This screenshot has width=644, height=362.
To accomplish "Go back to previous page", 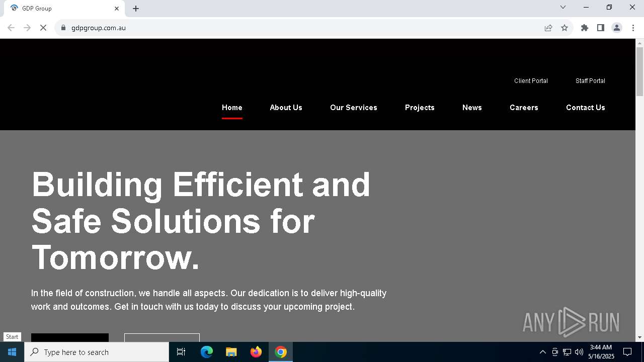I will coord(11,28).
